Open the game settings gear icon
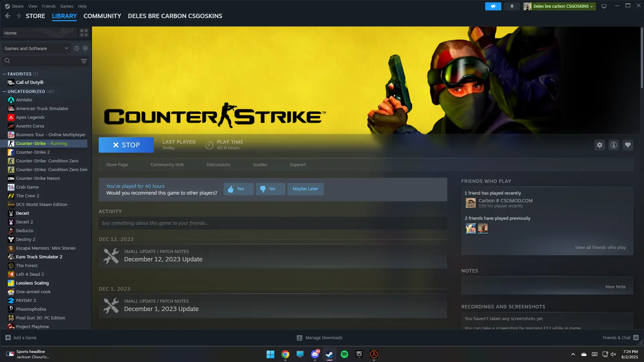This screenshot has height=362, width=644. [600, 145]
